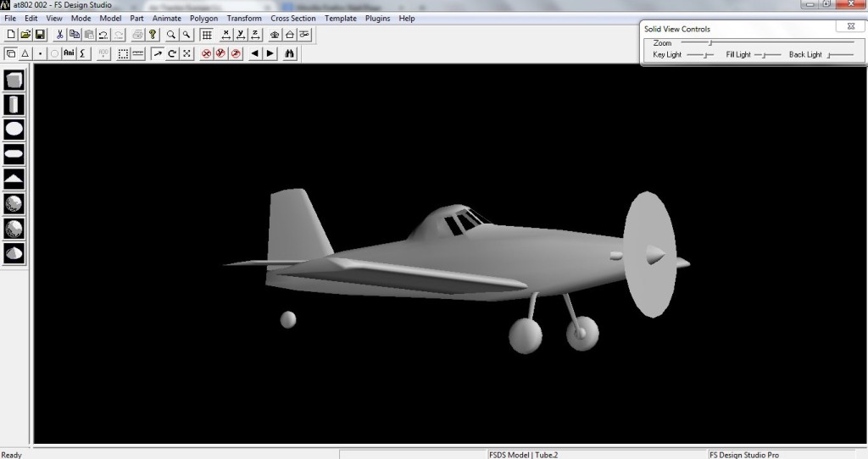Open the Cross Section menu
868x459 pixels.
tap(292, 18)
